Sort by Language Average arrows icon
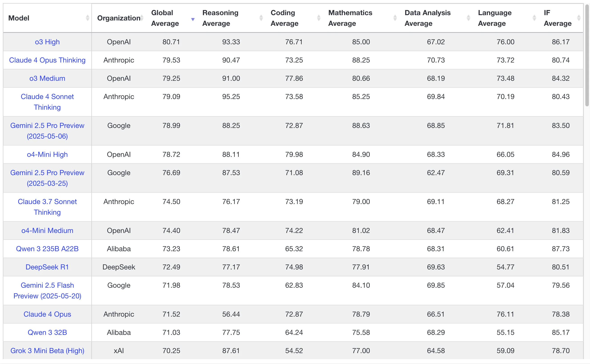Screen dimensions: 590x364 [534, 18]
